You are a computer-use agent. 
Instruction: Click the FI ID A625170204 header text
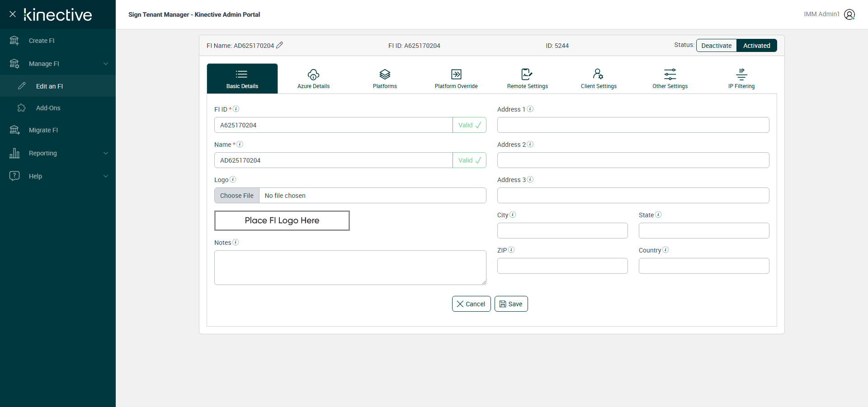coord(414,46)
